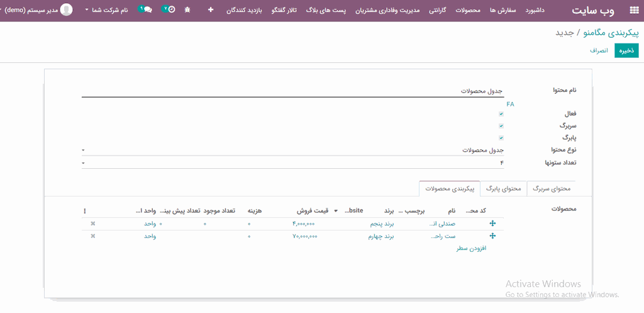The width and height of the screenshot is (644, 313).
Task: Click the FA translation link
Action: click(510, 105)
